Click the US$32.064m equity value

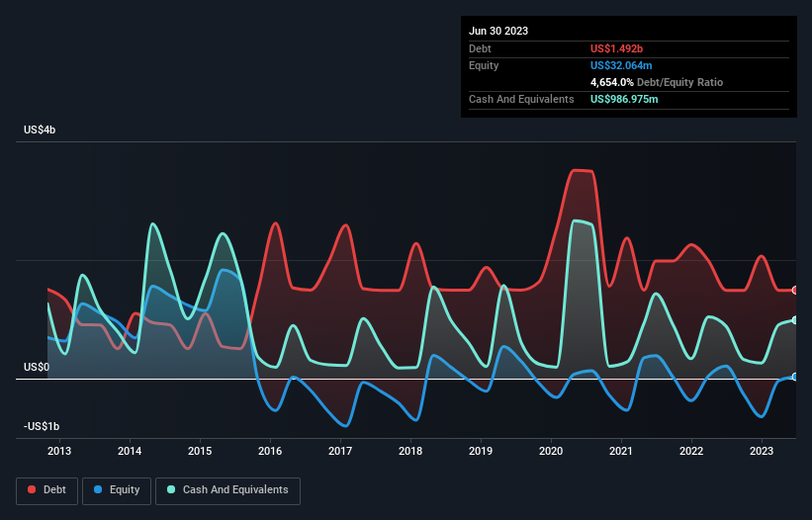pos(621,65)
